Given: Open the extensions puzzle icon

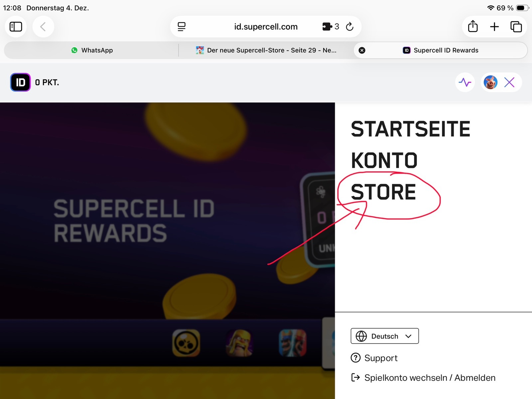Looking at the screenshot, I should (x=327, y=27).
